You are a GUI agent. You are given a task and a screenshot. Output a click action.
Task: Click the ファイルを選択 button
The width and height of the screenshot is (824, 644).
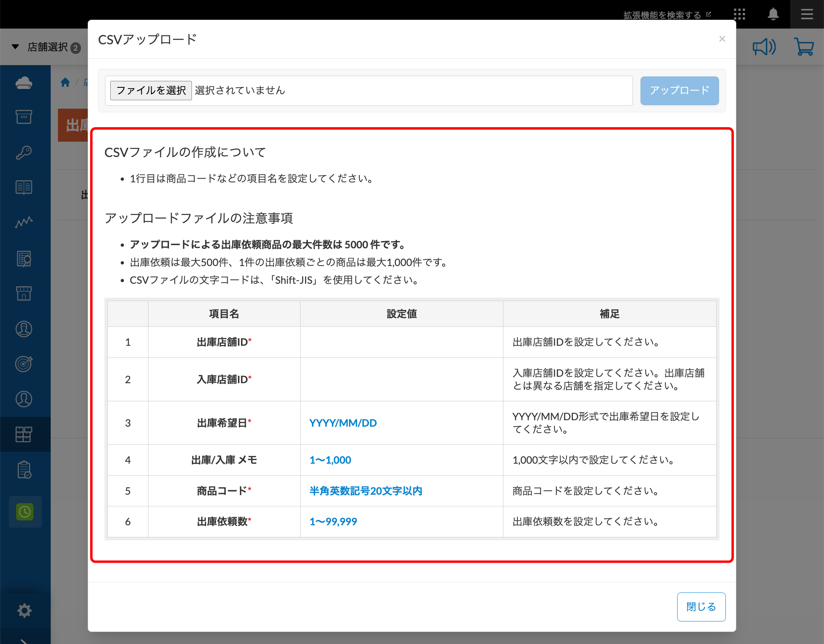coord(151,90)
